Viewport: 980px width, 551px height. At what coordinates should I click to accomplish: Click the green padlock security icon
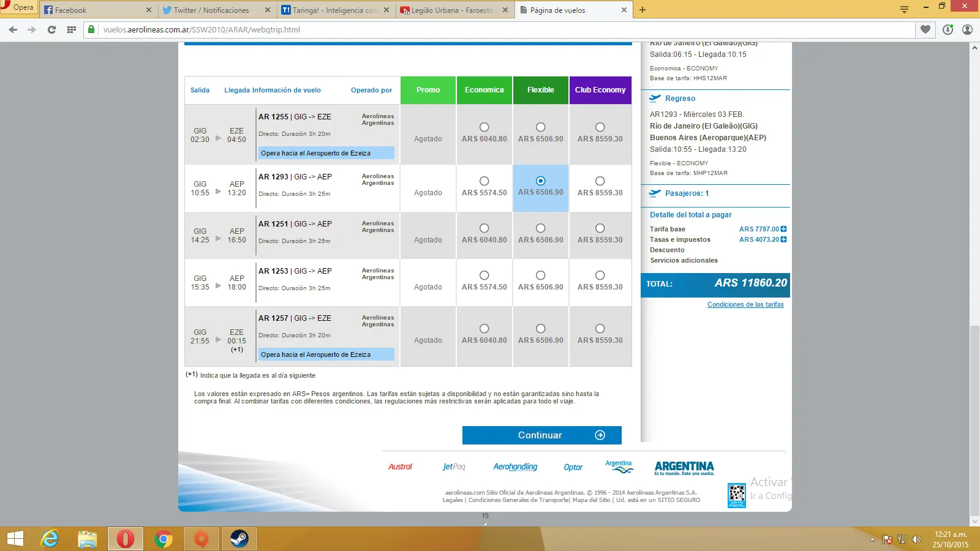(91, 29)
